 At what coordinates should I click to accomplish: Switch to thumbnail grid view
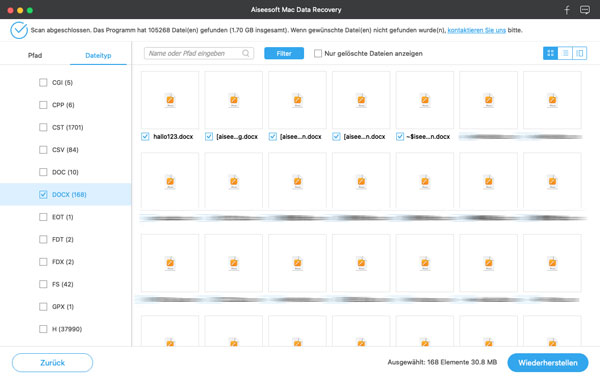pyautogui.click(x=550, y=53)
